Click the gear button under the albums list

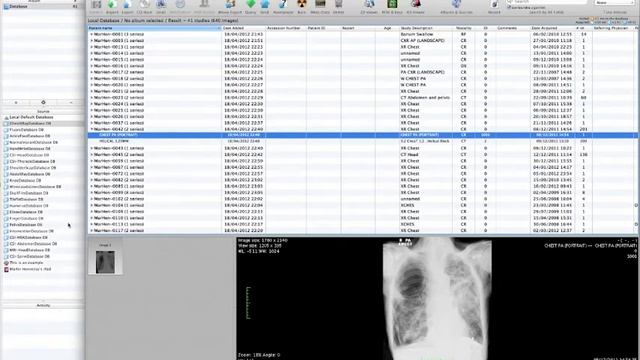tap(43, 102)
